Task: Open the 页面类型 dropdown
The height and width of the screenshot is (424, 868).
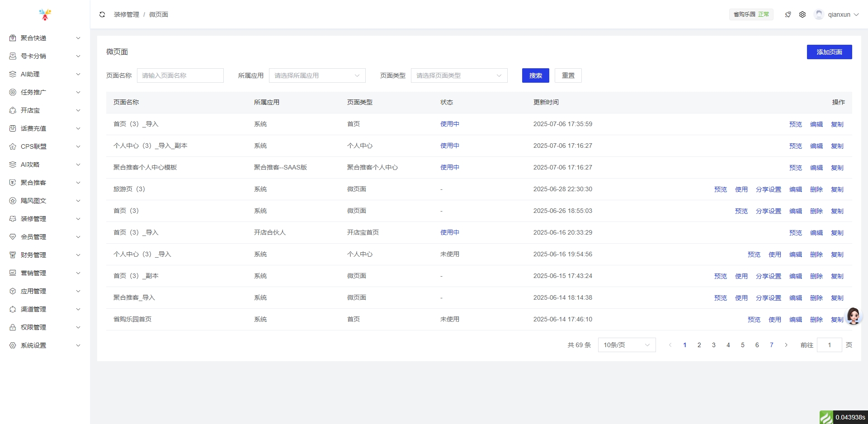Action: (459, 75)
